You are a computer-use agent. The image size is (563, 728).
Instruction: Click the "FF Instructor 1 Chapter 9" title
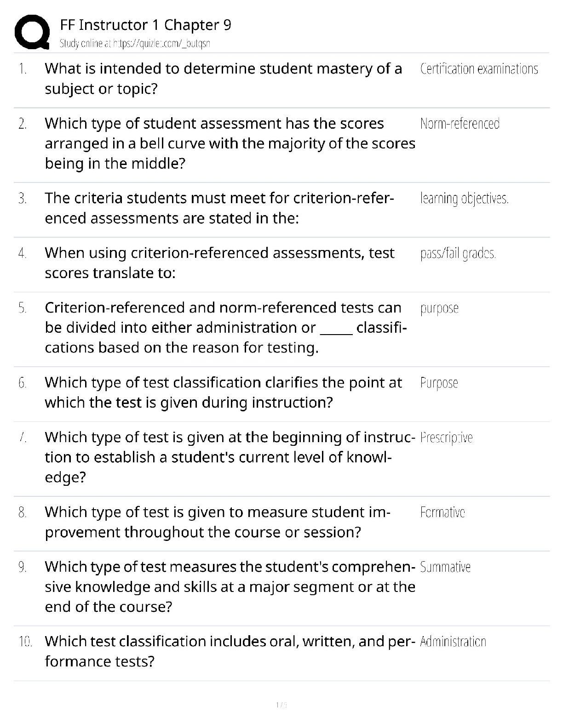coord(145,25)
